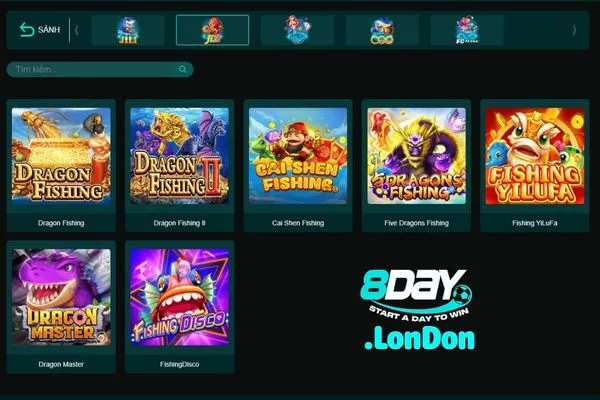Click the search magnifier icon
This screenshot has height=400, width=600.
(x=183, y=69)
